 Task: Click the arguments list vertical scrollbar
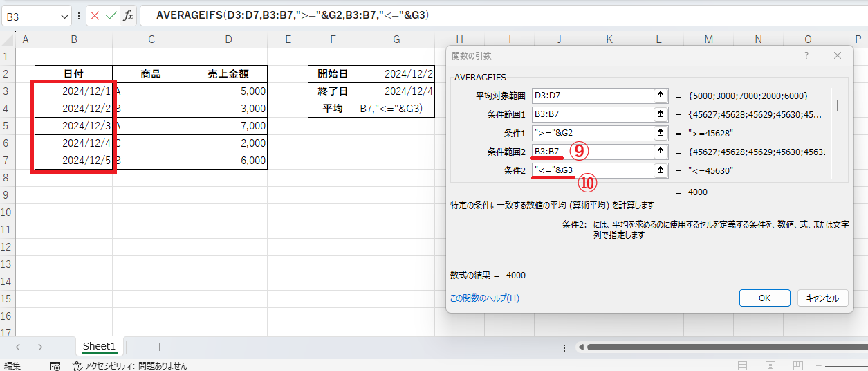[838, 106]
